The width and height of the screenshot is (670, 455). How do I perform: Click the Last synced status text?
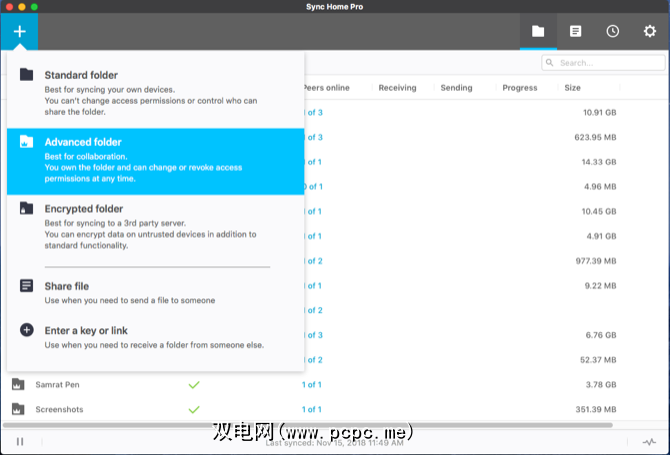coord(335,443)
